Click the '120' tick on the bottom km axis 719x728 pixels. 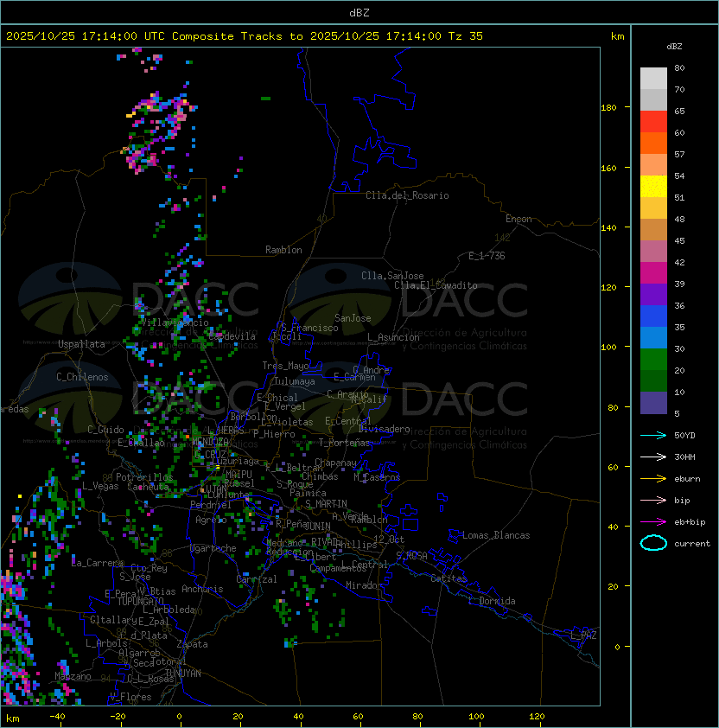[x=537, y=717]
